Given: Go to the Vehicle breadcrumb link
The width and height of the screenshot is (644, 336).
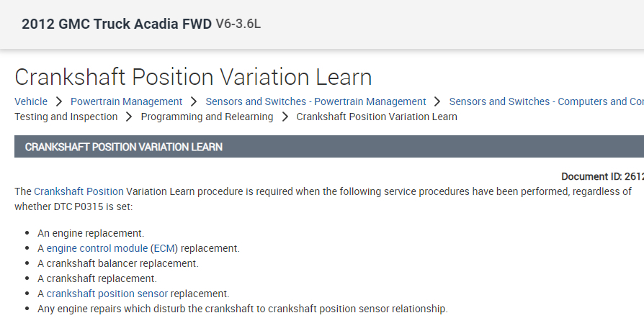Looking at the screenshot, I should tap(31, 101).
